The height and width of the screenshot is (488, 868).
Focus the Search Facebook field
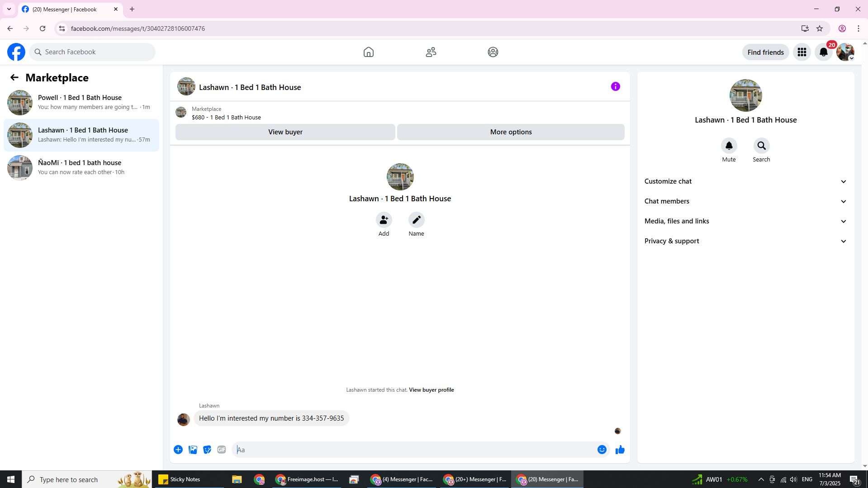click(92, 52)
